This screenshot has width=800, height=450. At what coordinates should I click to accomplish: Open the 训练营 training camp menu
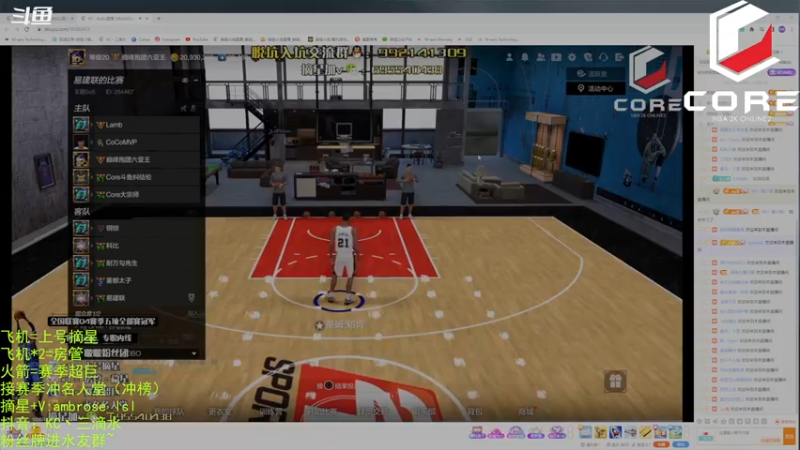coord(270,411)
